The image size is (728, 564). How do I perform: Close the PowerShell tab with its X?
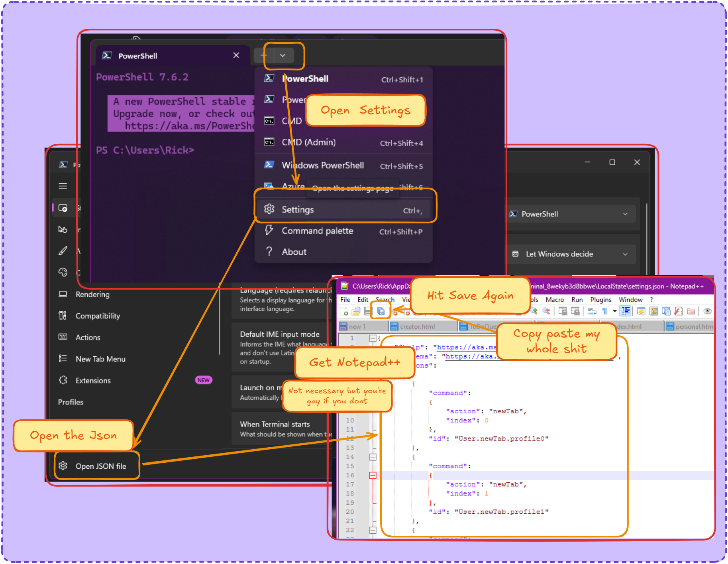click(x=236, y=55)
